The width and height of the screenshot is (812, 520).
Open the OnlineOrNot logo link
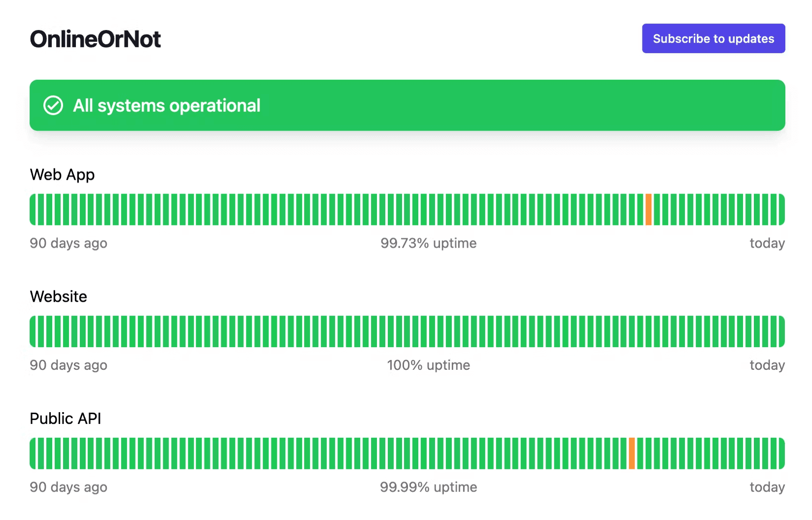95,39
